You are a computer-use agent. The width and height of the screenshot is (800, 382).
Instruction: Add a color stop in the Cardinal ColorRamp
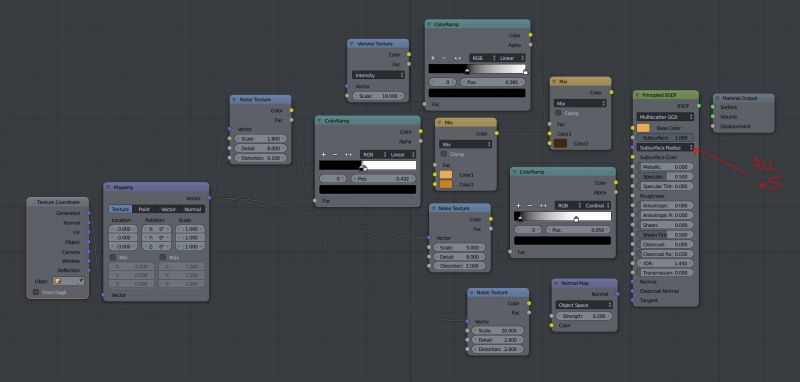click(x=518, y=205)
